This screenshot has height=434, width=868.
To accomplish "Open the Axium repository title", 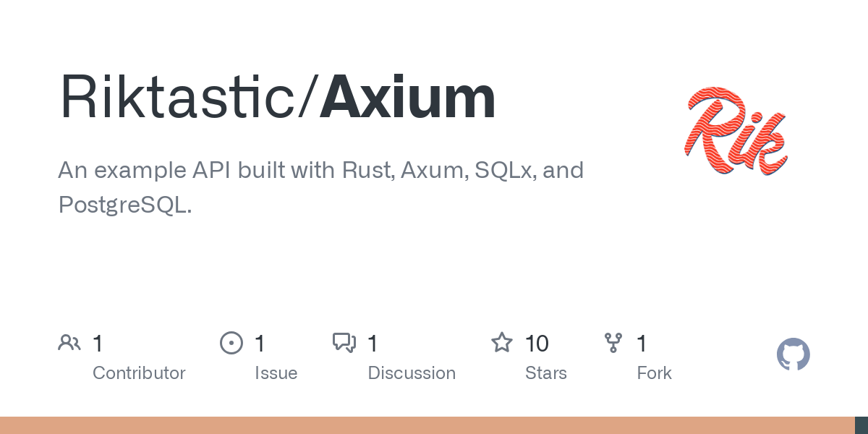I will (408, 98).
